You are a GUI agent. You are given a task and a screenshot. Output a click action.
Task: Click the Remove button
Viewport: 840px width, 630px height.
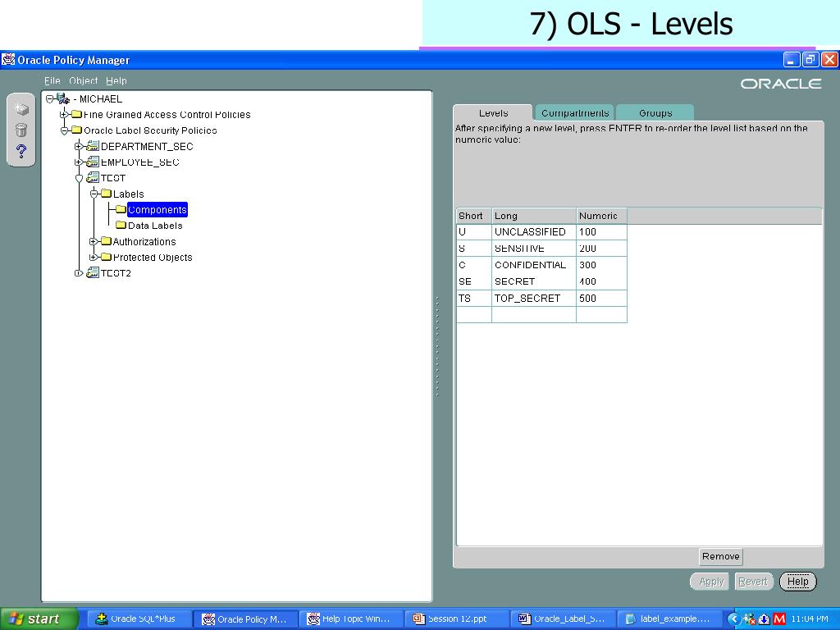720,557
